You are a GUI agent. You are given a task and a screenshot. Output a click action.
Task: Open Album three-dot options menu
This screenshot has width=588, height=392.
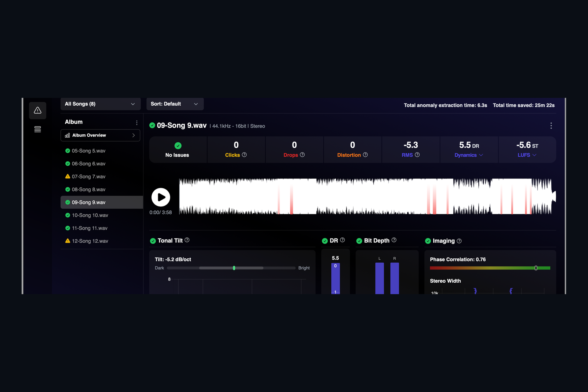click(x=137, y=123)
